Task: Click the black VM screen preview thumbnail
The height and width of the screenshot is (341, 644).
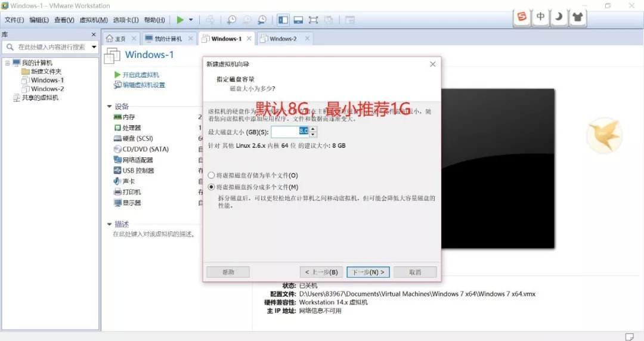Action: click(498, 169)
